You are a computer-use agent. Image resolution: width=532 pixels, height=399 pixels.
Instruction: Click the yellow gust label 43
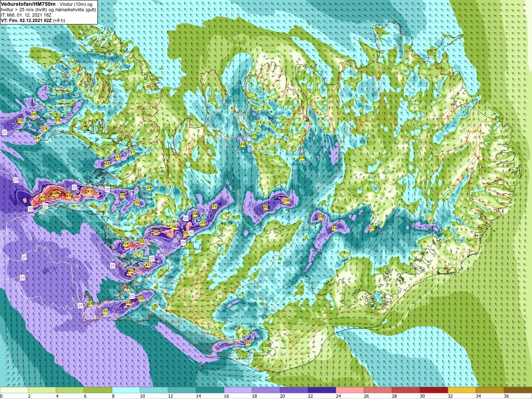[x=90, y=192]
